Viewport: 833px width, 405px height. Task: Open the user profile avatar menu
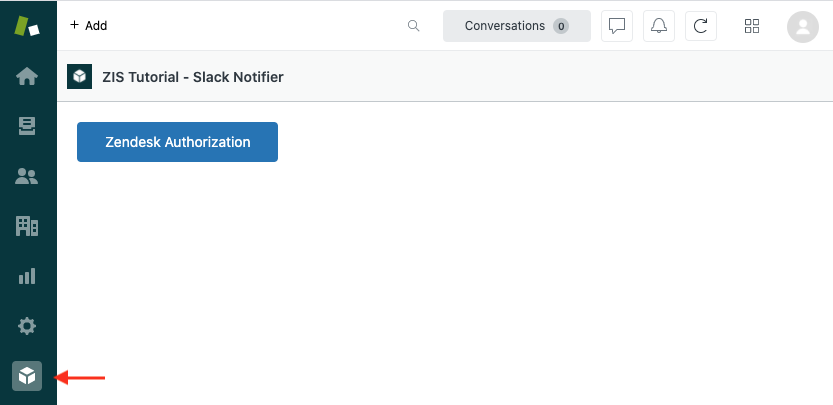pyautogui.click(x=803, y=27)
